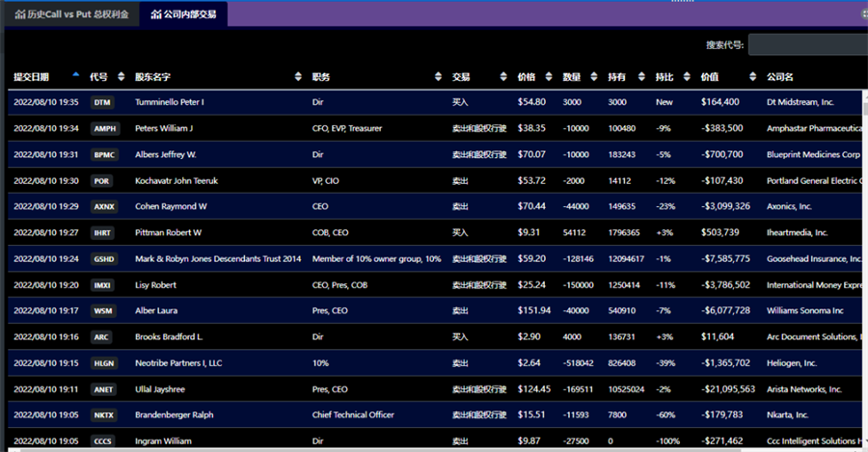The width and height of the screenshot is (868, 452).
Task: Open the AXNX ticker badge
Action: tap(104, 207)
